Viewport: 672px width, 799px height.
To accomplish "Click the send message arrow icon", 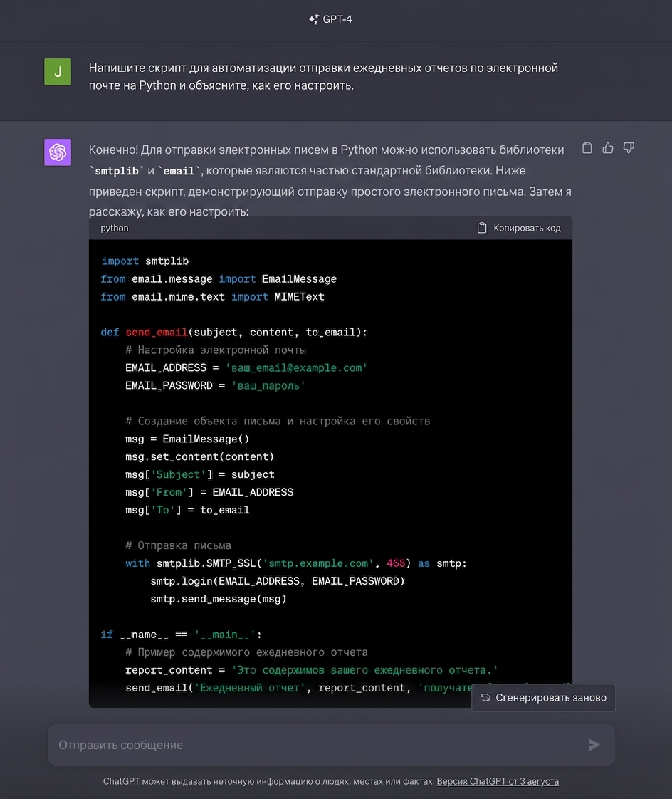I will click(x=594, y=745).
